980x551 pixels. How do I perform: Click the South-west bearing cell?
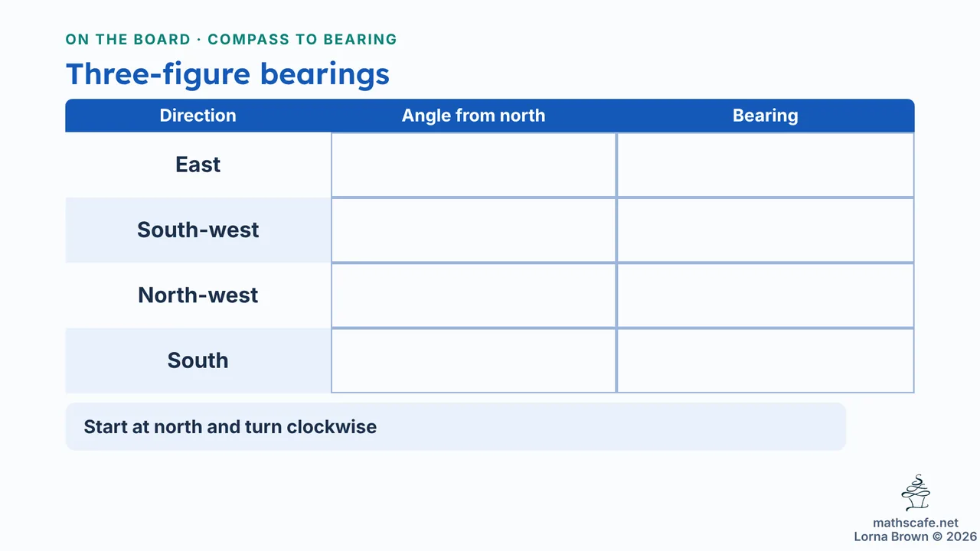[766, 230]
